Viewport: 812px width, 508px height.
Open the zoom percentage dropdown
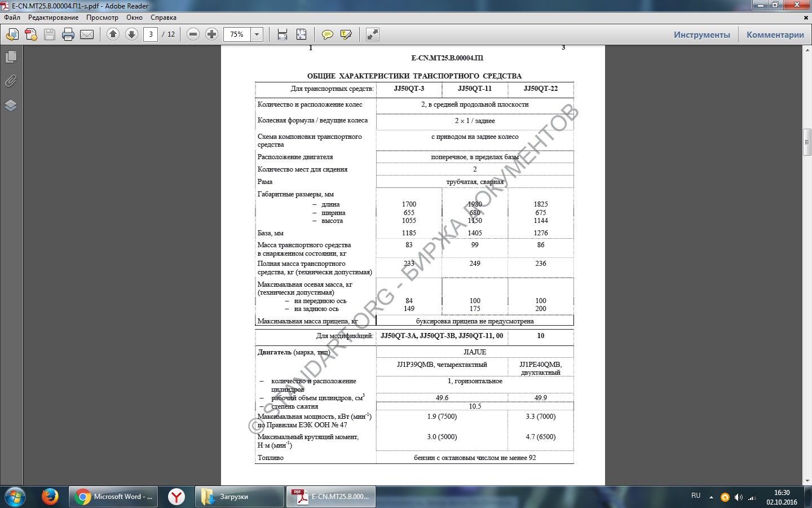pos(257,34)
